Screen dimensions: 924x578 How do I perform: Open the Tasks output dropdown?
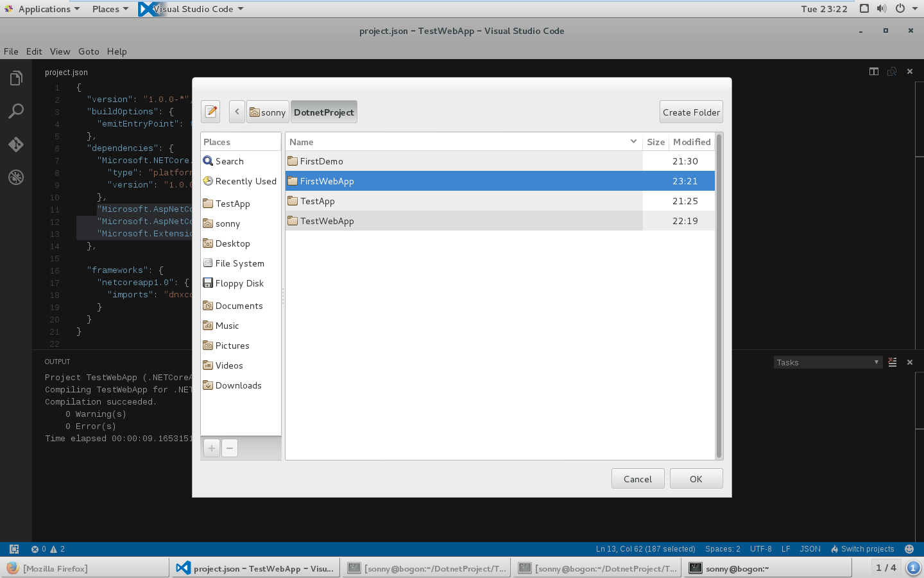pos(828,362)
